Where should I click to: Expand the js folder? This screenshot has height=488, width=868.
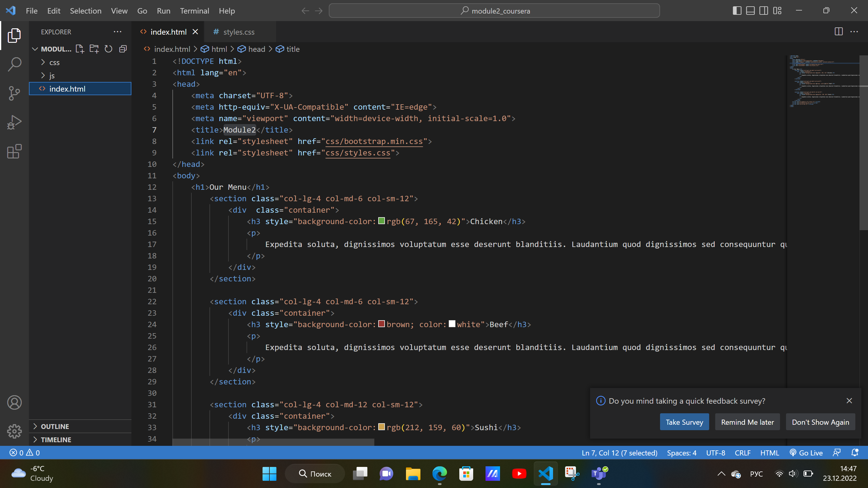tap(52, 75)
